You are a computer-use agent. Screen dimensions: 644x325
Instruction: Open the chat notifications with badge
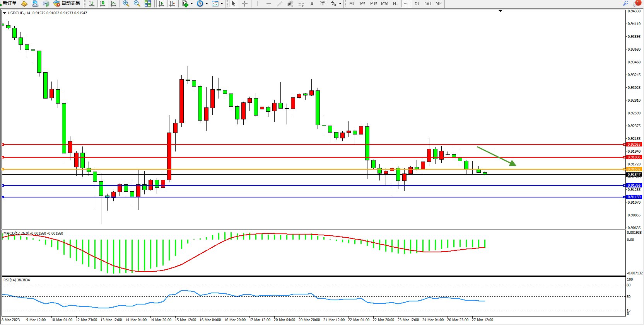636,3
